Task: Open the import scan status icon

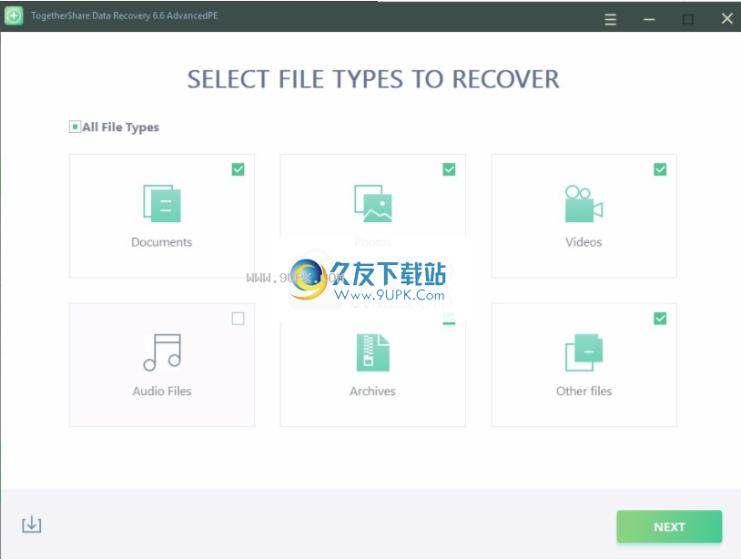Action: 32,524
